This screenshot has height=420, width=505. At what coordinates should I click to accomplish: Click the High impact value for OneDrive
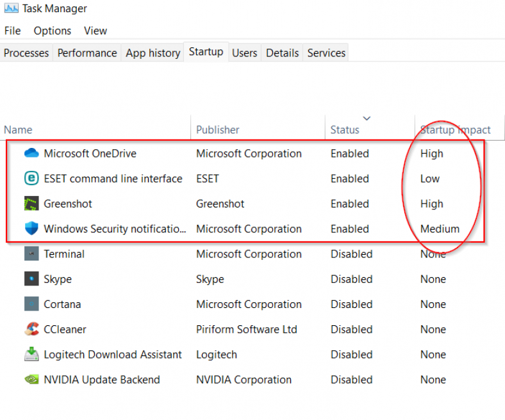pyautogui.click(x=432, y=153)
